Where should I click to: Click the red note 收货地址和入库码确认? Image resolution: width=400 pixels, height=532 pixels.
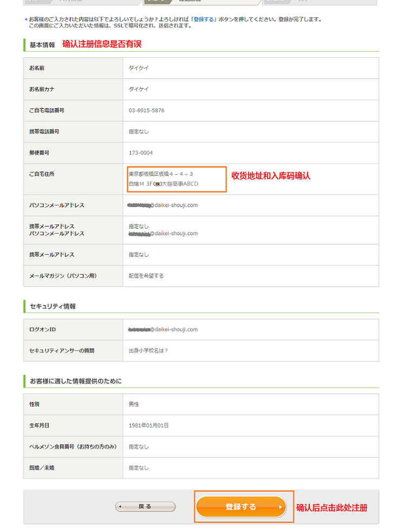pyautogui.click(x=271, y=176)
